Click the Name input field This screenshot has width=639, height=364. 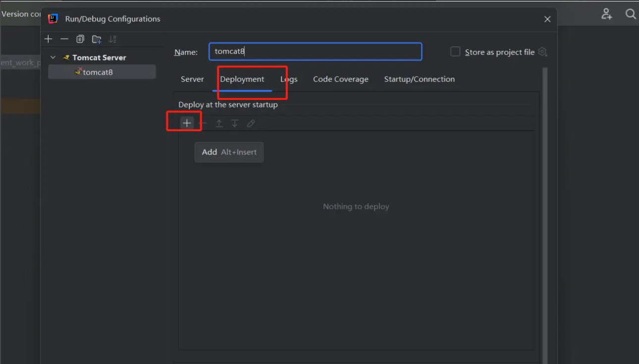pos(316,52)
